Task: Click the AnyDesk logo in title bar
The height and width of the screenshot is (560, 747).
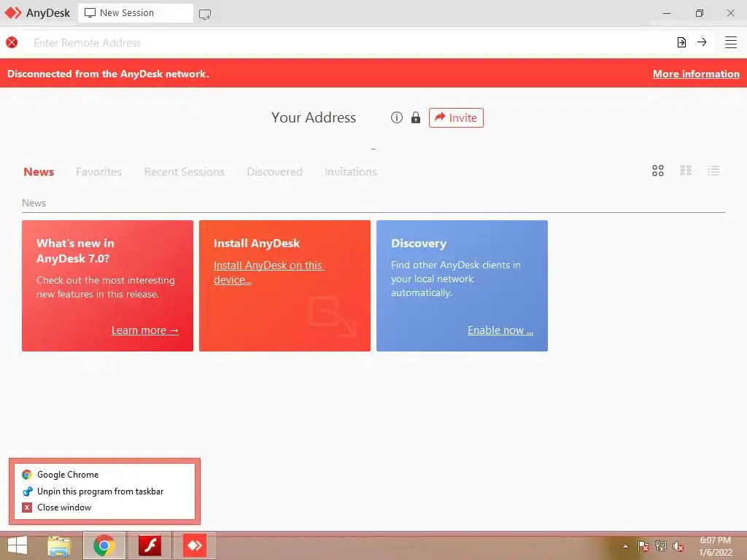Action: (13, 13)
